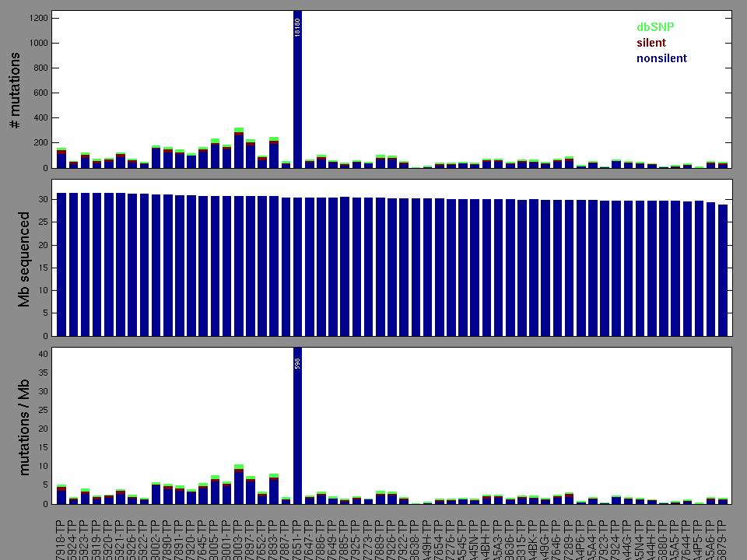Image resolution: width=747 pixels, height=560 pixels.
Task: Select the nonsilent legend entry
Action: pos(661,58)
